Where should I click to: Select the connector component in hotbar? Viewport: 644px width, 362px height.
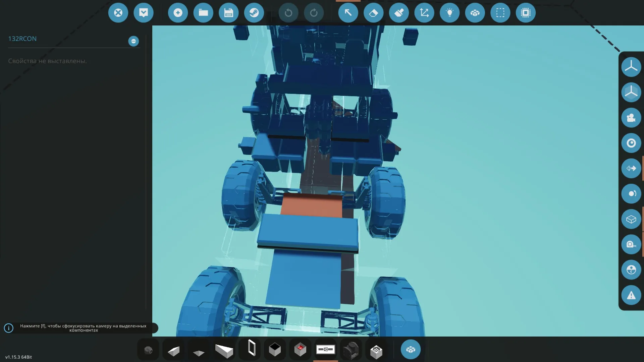(325, 350)
